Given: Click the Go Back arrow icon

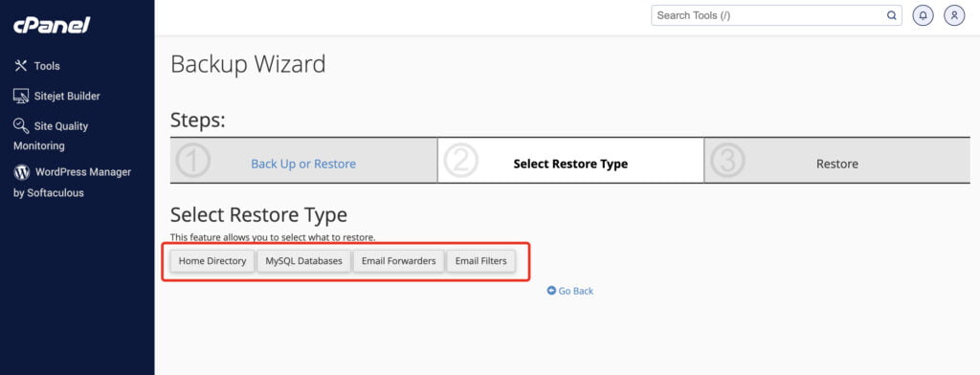Looking at the screenshot, I should pos(551,291).
